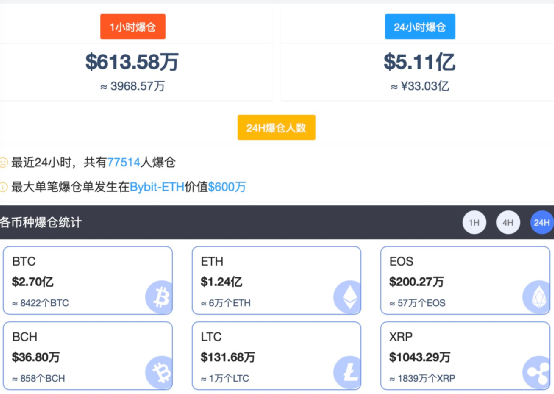Select the 24H period tab
Screen dimensions: 554x394
[542, 223]
